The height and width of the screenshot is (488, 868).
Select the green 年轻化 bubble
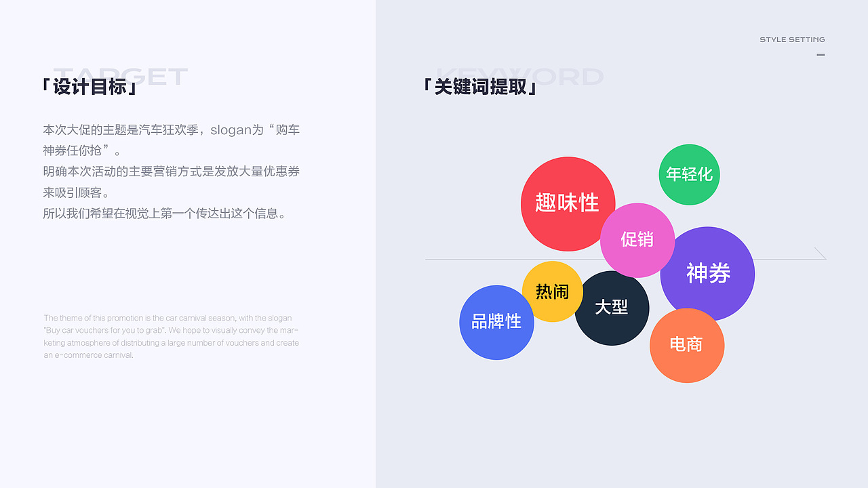click(689, 175)
